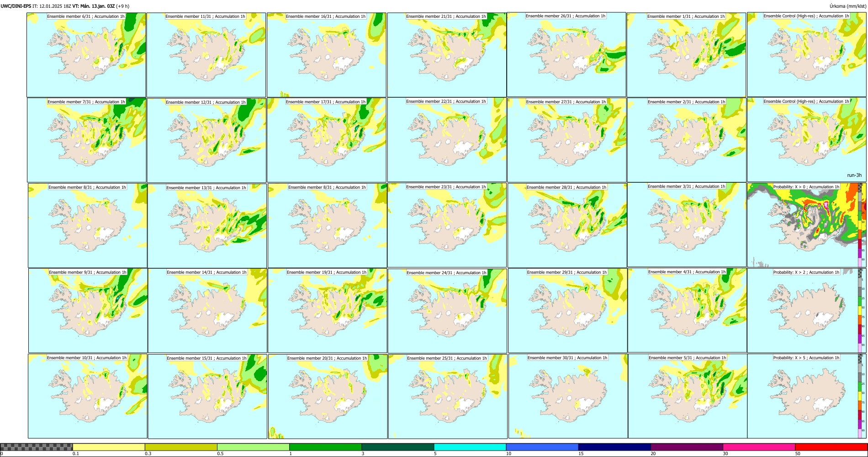Pick the green 1–3 legend swatch
The height and width of the screenshot is (457, 868).
325,447
